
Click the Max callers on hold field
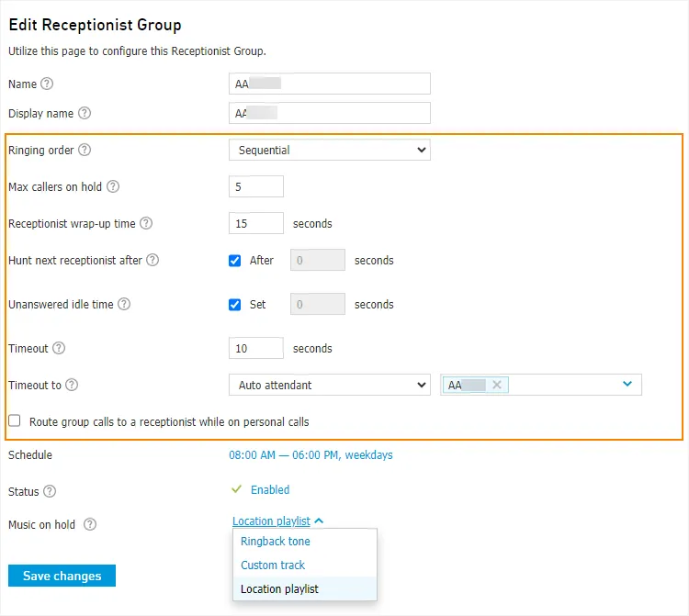(x=256, y=186)
